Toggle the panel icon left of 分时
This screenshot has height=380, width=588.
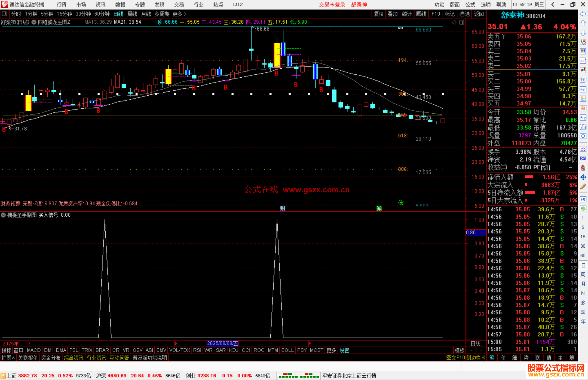5,14
